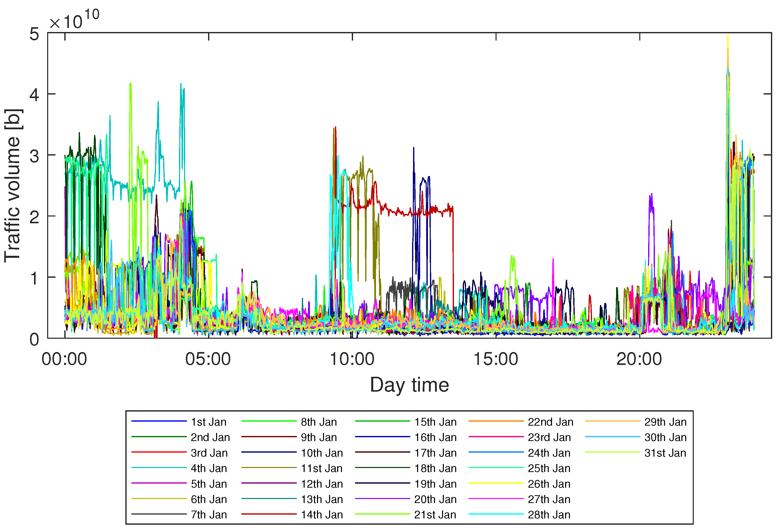Click the Day time x-axis title
780x532 pixels.
[x=409, y=385]
